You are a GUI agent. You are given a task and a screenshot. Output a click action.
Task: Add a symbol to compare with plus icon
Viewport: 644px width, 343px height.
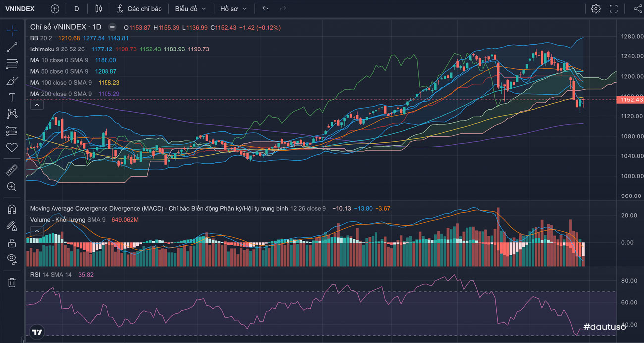[x=55, y=9]
